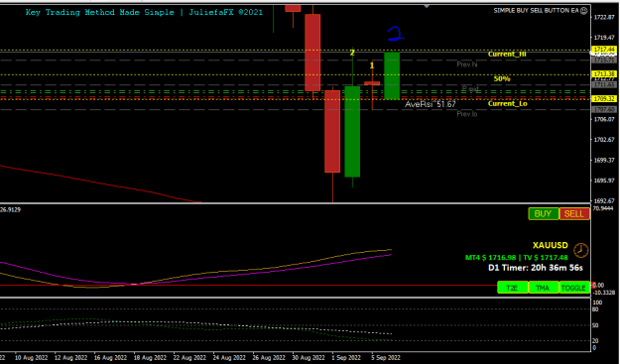The height and width of the screenshot is (364, 620).
Task: Click the 1706.07 price scale value
Action: point(604,119)
